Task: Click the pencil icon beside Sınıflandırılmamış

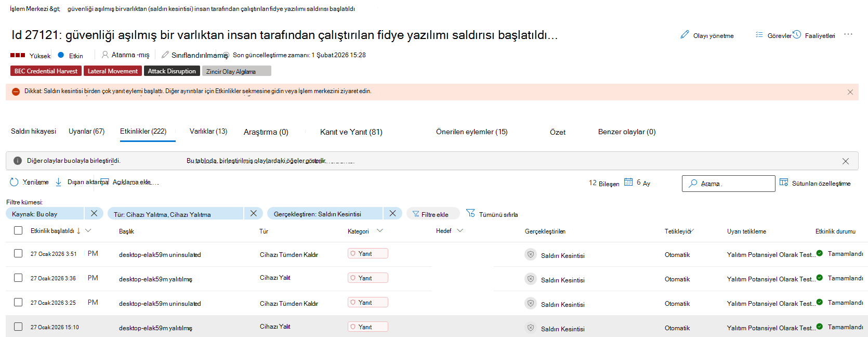Action: point(165,54)
